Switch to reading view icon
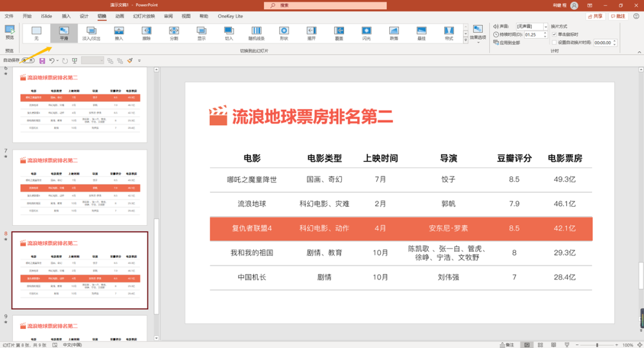644x348 pixels. [x=553, y=345]
